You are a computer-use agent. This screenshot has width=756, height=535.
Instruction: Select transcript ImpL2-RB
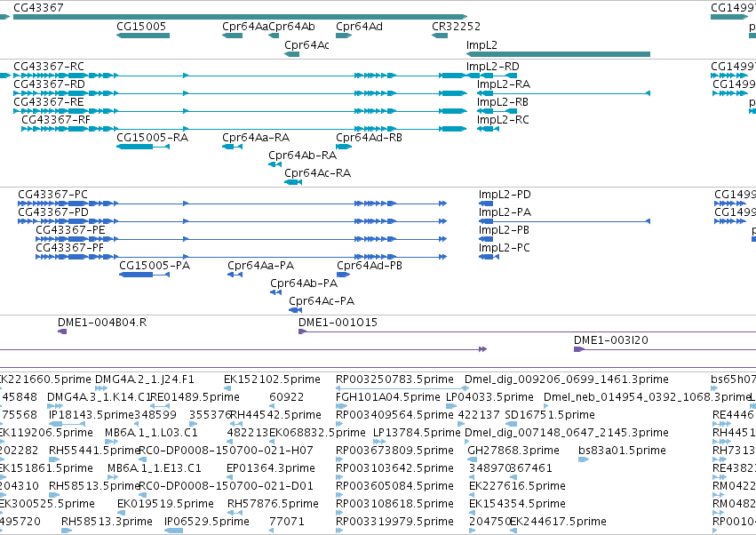[503, 102]
